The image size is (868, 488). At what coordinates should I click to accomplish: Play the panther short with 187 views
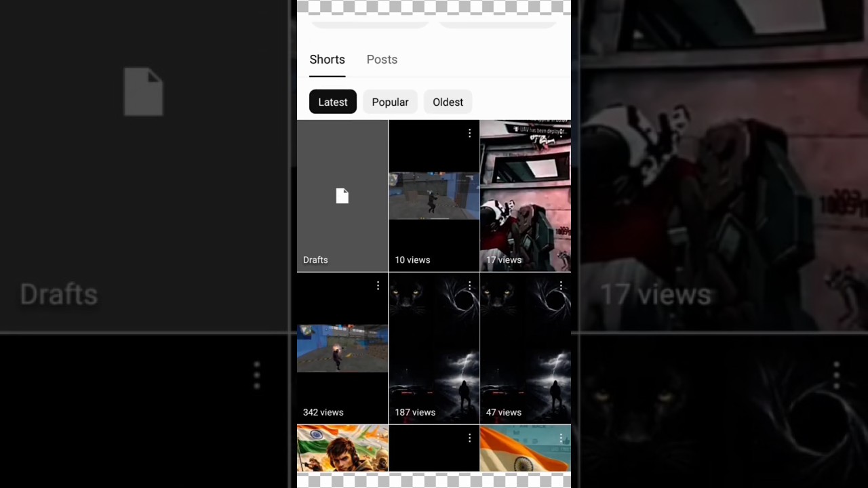(434, 348)
